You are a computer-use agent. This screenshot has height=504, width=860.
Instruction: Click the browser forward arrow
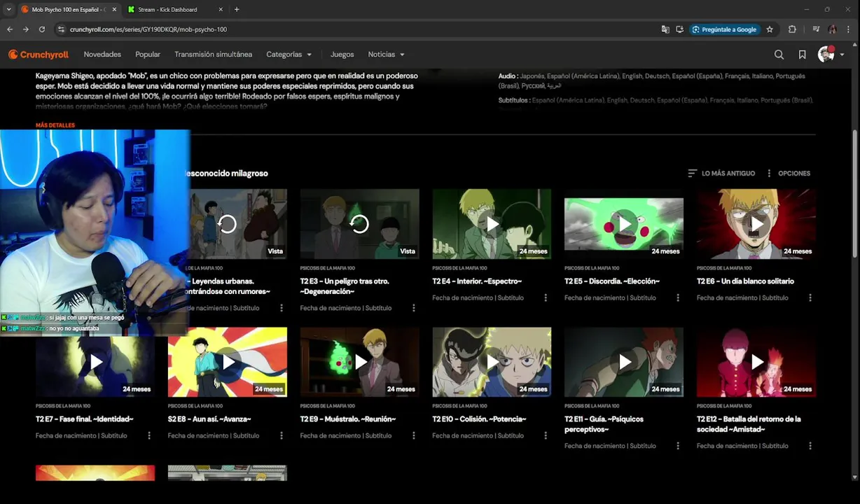pyautogui.click(x=26, y=29)
